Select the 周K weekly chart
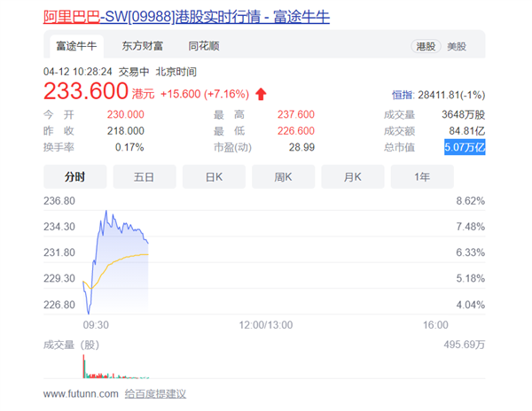 click(x=283, y=177)
